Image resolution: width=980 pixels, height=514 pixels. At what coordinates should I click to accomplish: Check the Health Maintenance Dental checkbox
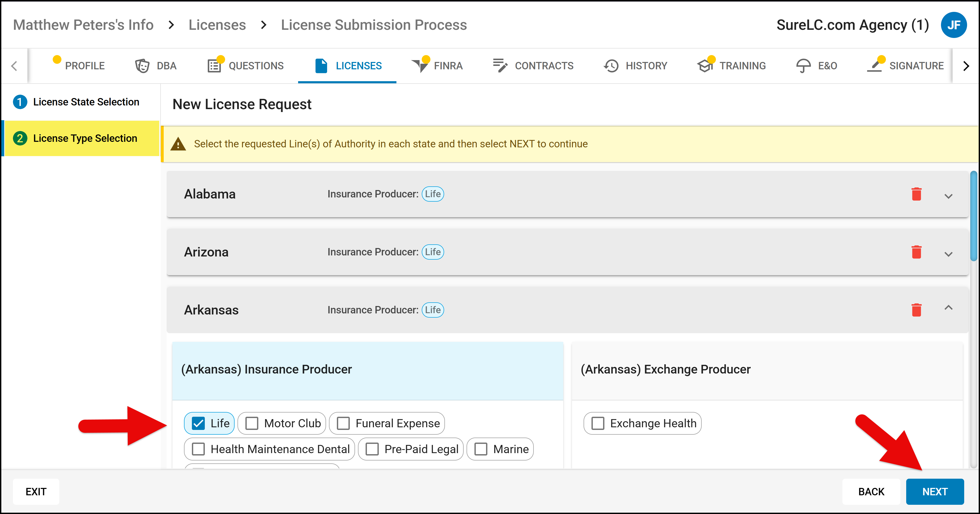pyautogui.click(x=198, y=449)
